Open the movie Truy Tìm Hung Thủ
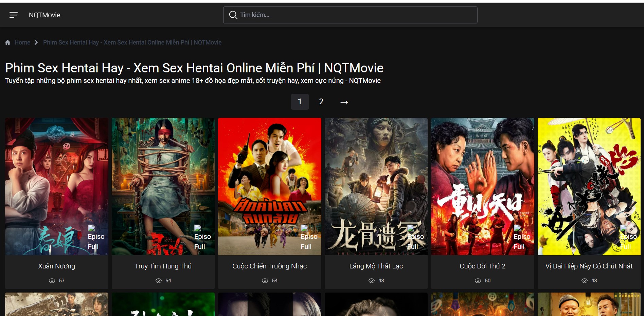This screenshot has height=316, width=644. 163,266
